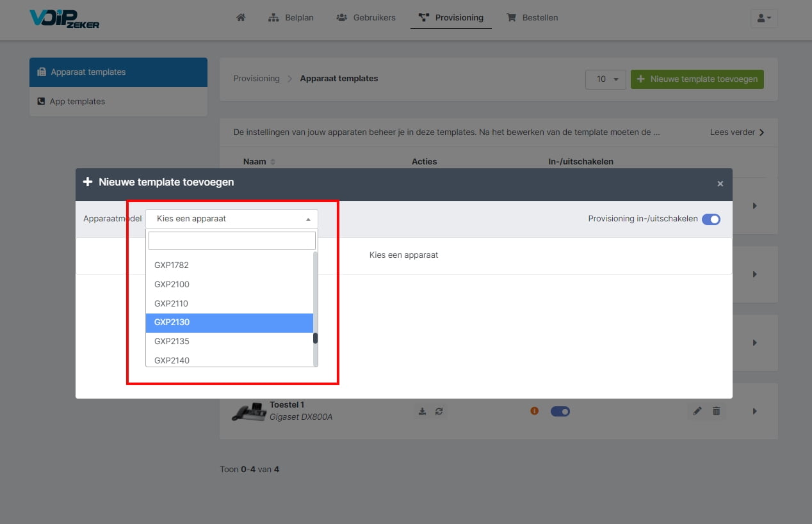
Task: Toggle Provisioning in-/uitschakelen switch in dialog
Action: pyautogui.click(x=711, y=219)
